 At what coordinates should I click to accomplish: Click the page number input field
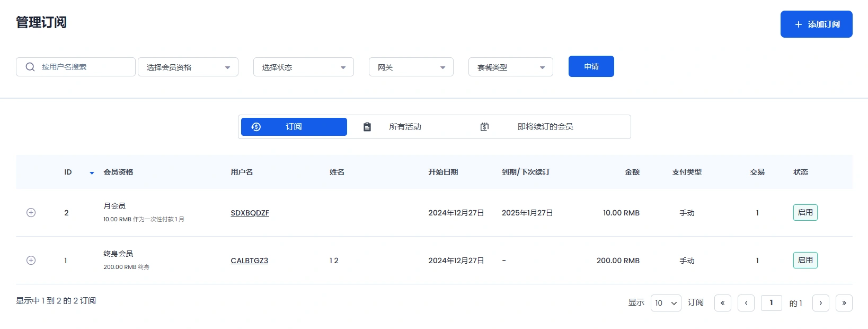[x=772, y=303]
